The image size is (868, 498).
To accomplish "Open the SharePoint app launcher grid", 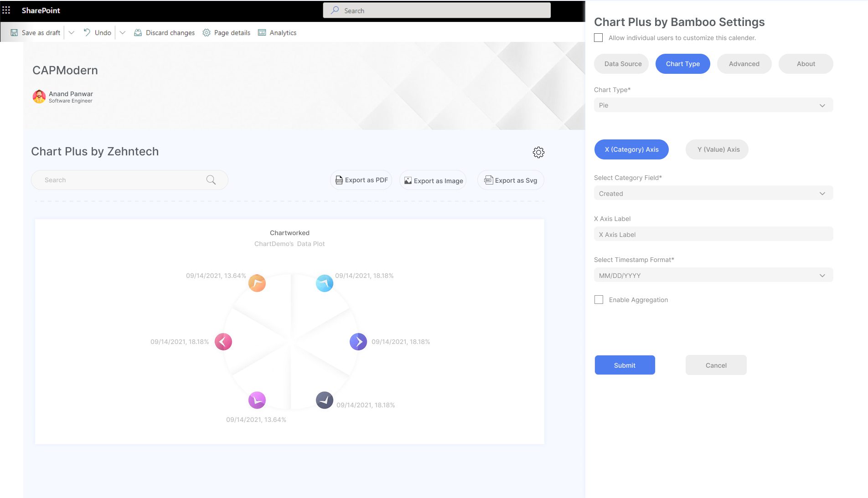I will click(6, 10).
